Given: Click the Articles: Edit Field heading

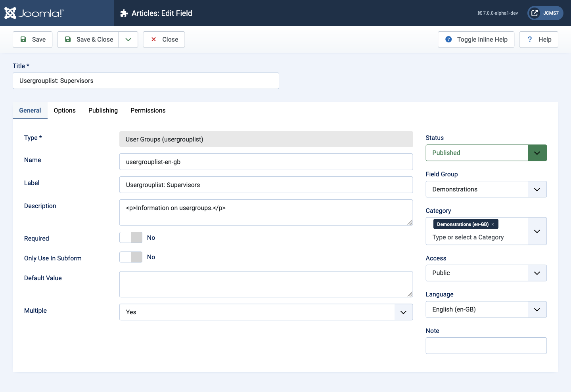Looking at the screenshot, I should point(162,13).
